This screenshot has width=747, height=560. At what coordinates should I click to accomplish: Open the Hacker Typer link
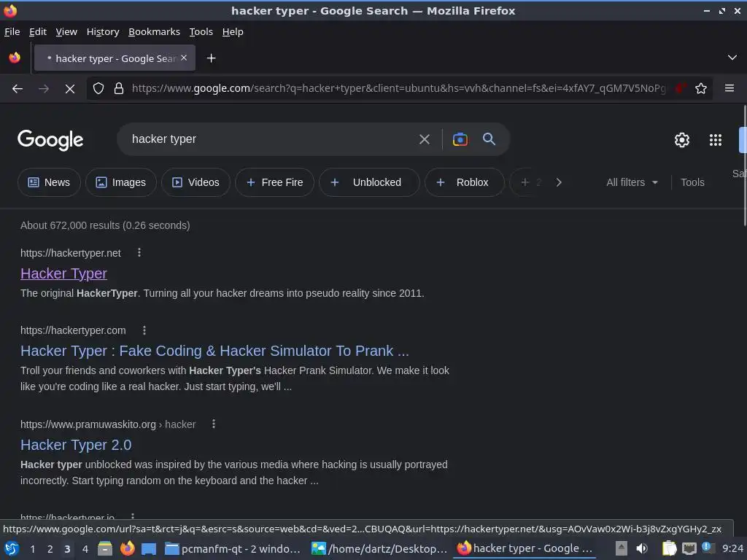(x=64, y=273)
